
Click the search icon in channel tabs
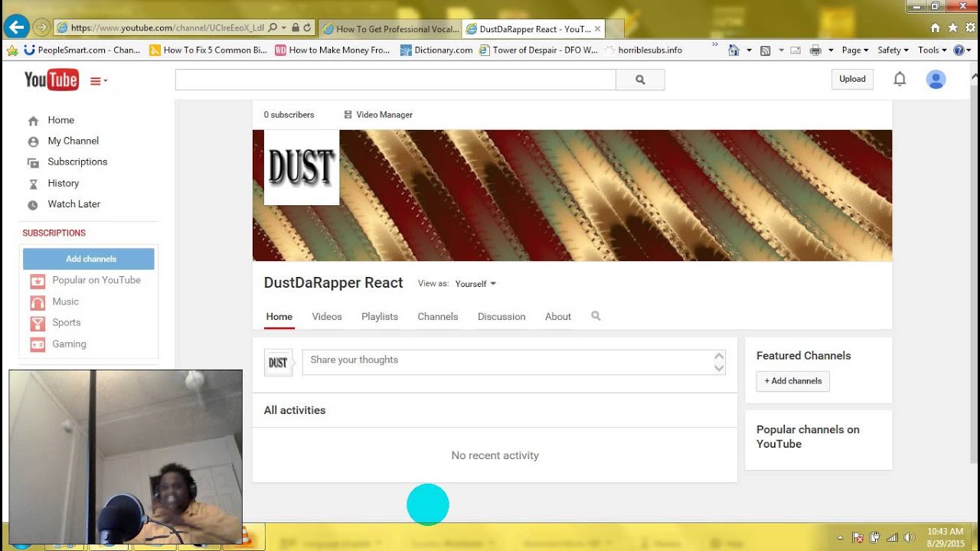pos(596,316)
